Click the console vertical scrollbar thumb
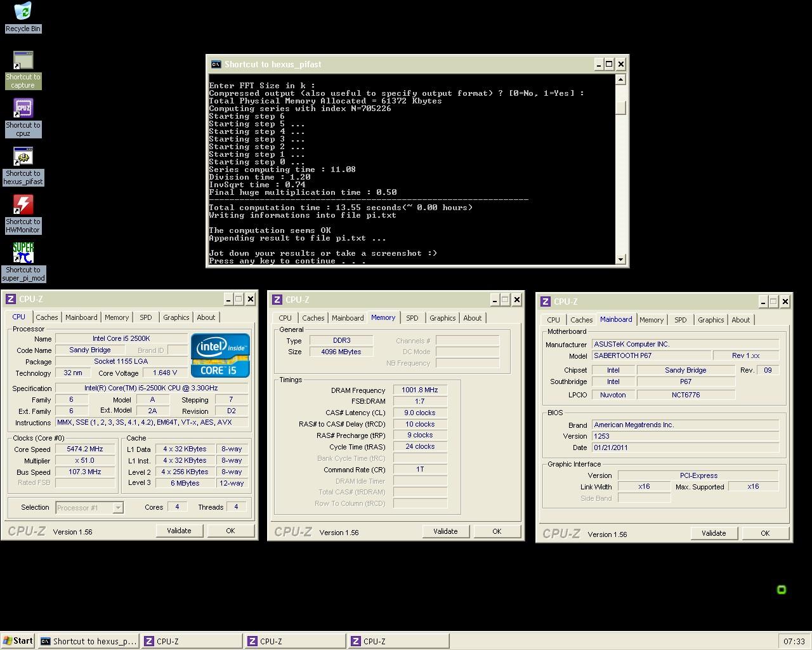The image size is (812, 650). point(621,108)
